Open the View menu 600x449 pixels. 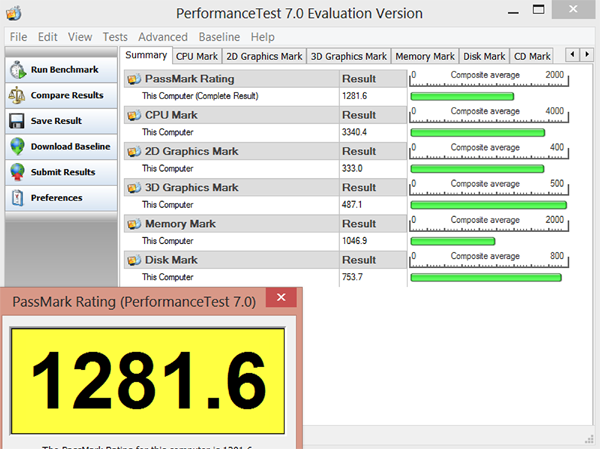(80, 37)
